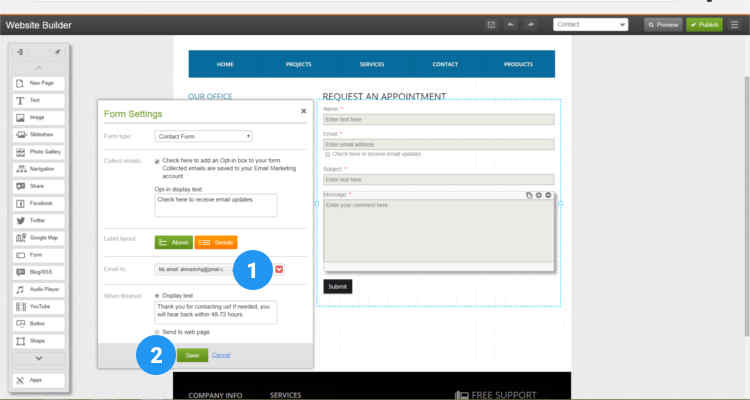Click FREE SUPPORT in the footer

[504, 395]
